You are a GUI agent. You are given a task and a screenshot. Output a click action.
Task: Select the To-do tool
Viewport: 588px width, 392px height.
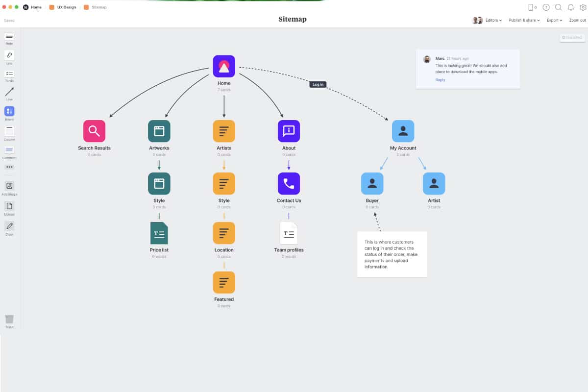[x=9, y=75]
